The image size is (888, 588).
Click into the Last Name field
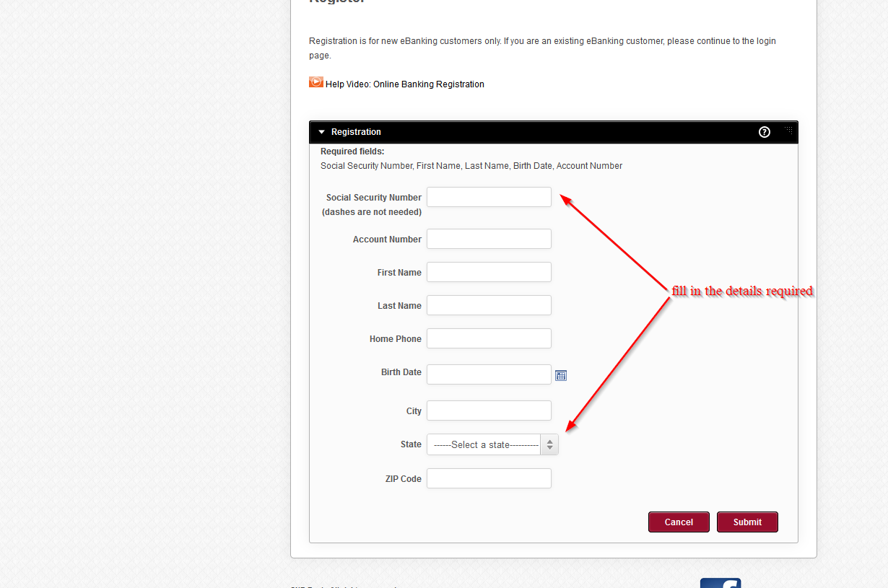pos(489,305)
